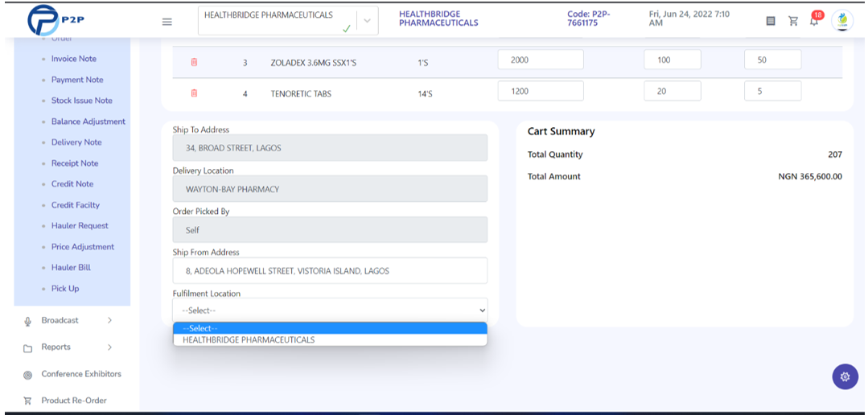Click the TENORETIC field showing 20
Screen dimensions: 868x415
pyautogui.click(x=672, y=91)
